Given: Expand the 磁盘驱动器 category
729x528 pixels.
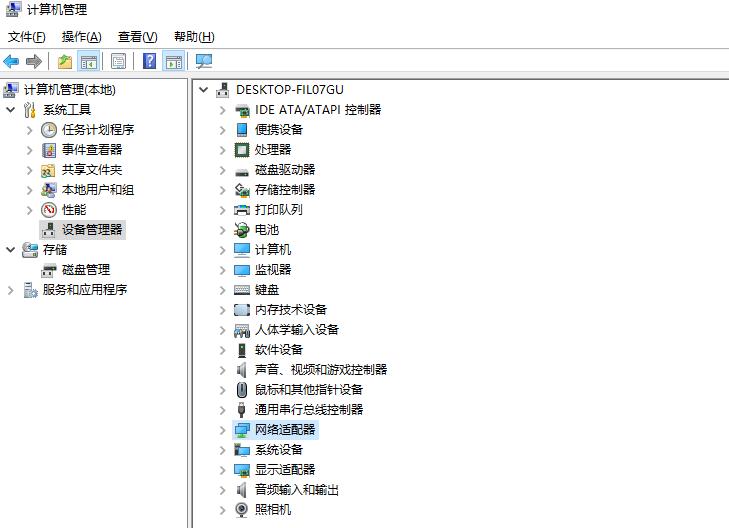Looking at the screenshot, I should pos(222,170).
